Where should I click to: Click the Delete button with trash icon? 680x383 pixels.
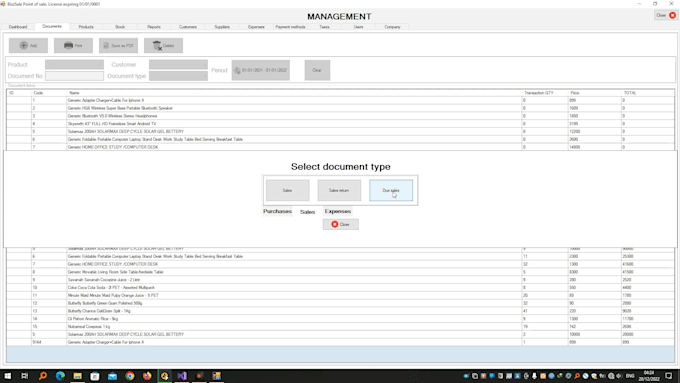tap(163, 46)
